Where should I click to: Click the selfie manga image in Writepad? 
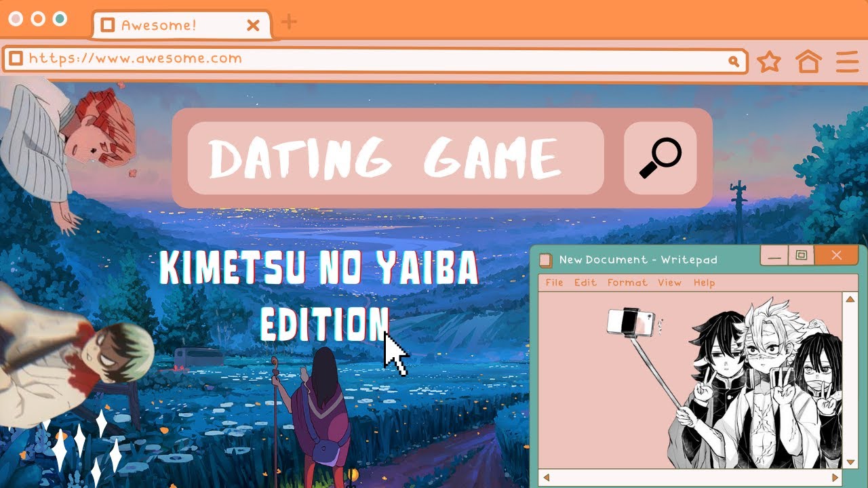[x=724, y=383]
